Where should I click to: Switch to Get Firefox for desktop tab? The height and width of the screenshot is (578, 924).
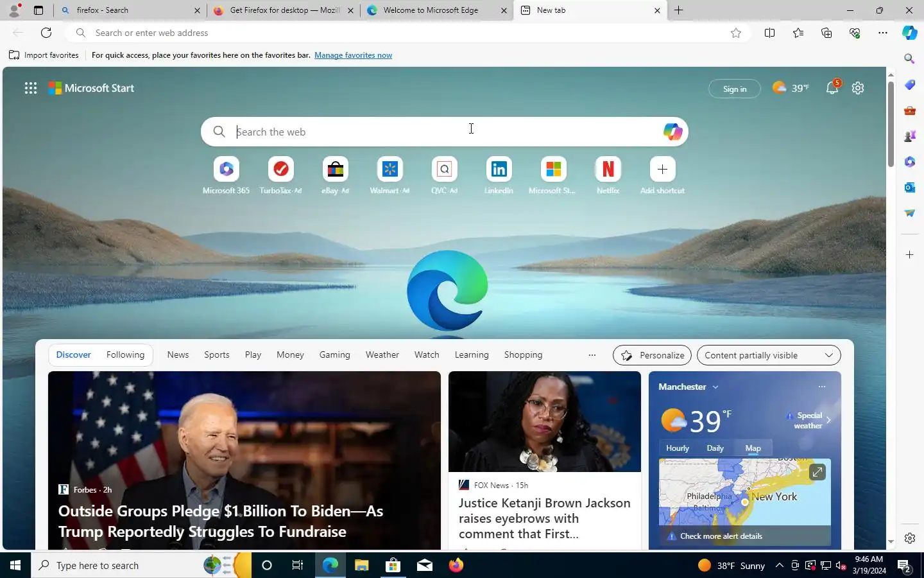(284, 10)
